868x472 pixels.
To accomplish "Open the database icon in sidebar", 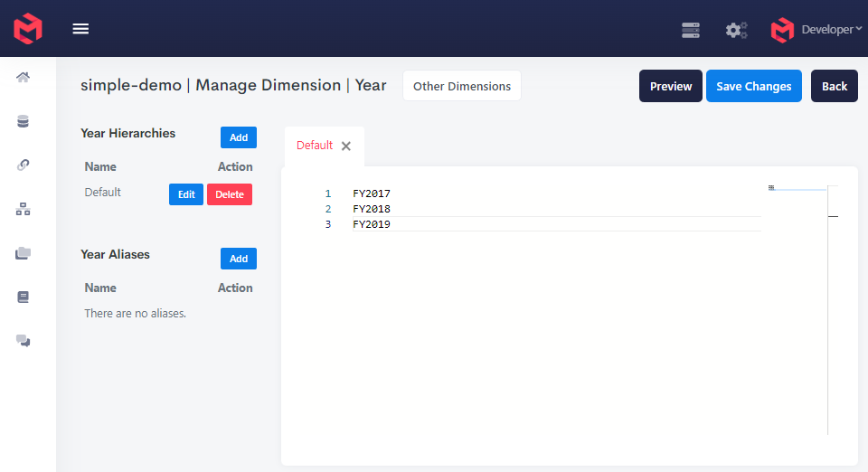I will (24, 121).
